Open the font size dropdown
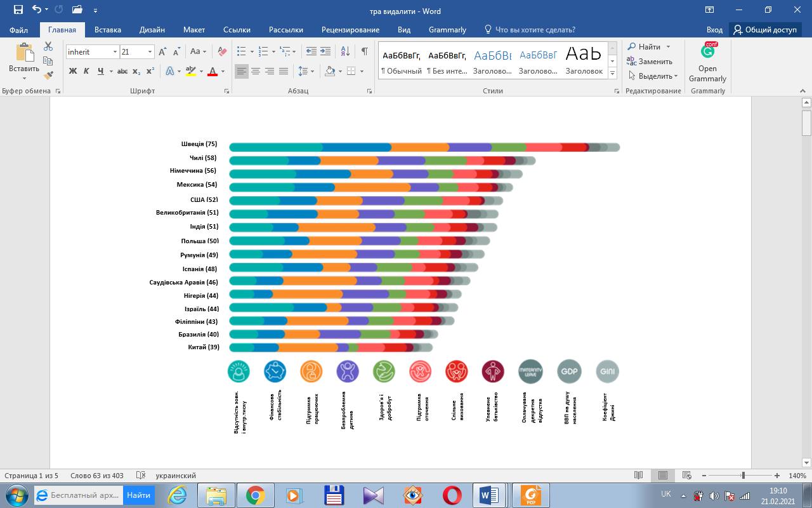Image resolution: width=812 pixels, height=508 pixels. [150, 52]
